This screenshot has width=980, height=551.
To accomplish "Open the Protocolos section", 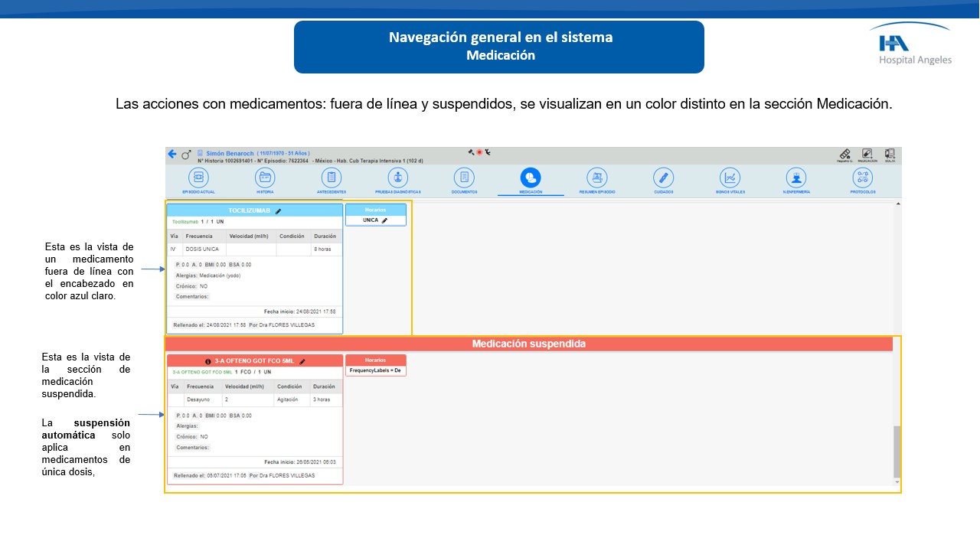I will tap(862, 178).
